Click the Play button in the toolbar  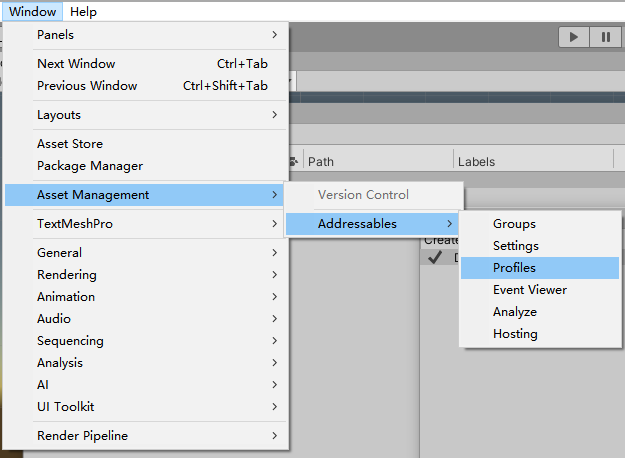pos(574,37)
